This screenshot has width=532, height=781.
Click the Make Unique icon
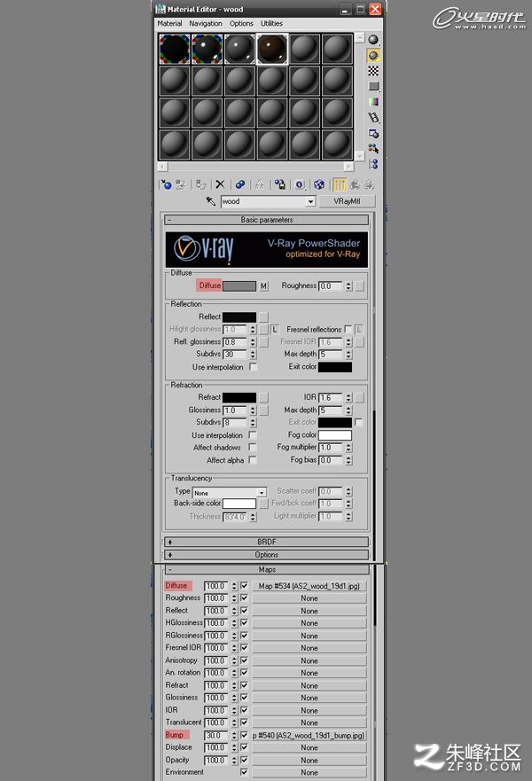coord(260,184)
